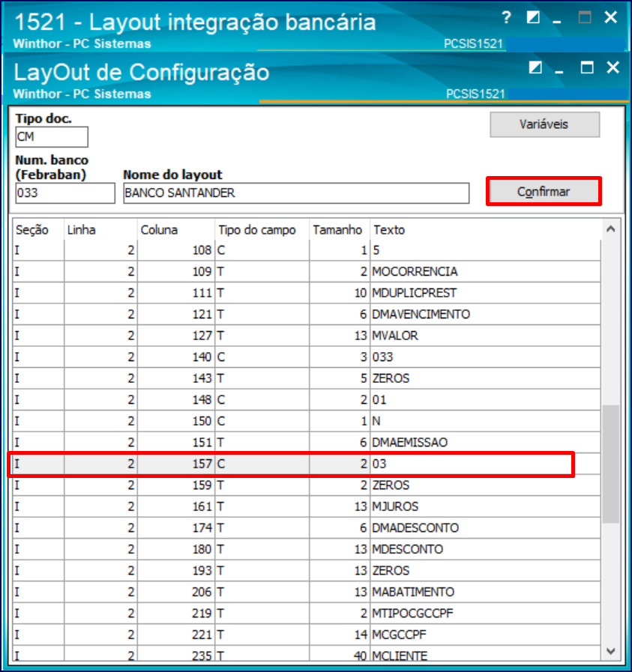Click the scrollbar up arrow in the grid
The height and width of the screenshot is (672, 632).
point(610,229)
